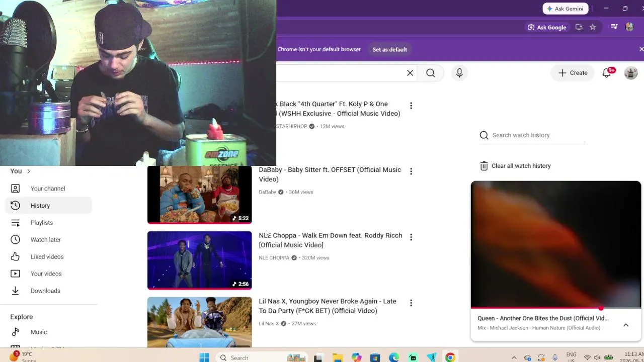Click the trash icon beside Clear all watch history
The width and height of the screenshot is (644, 362).
coord(484,166)
